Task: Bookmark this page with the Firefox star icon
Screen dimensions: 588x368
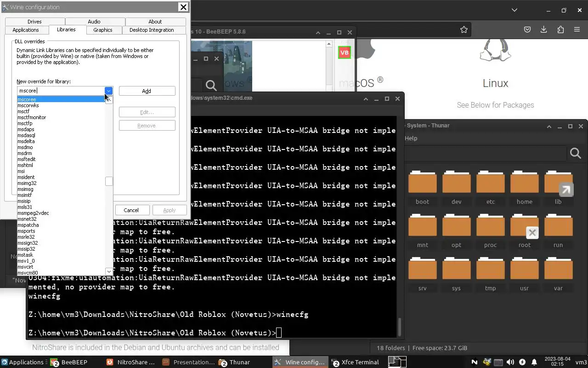Action: pyautogui.click(x=464, y=29)
